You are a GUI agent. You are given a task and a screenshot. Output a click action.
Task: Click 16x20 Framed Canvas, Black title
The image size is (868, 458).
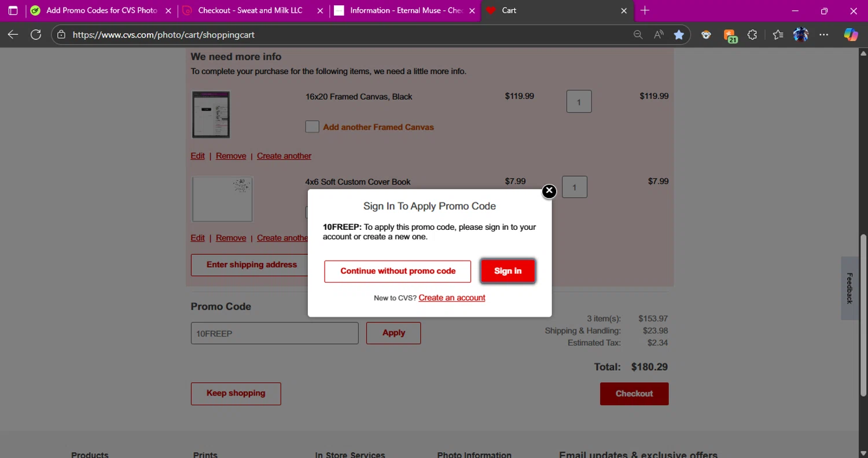pos(359,97)
